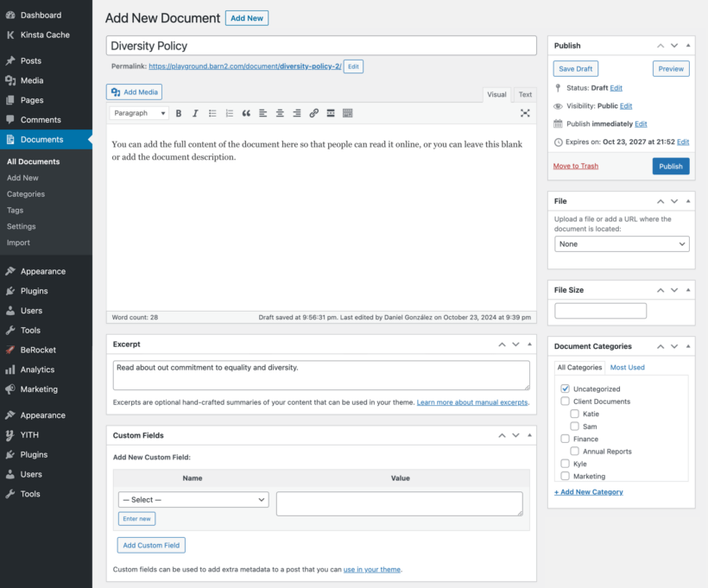Enable the Client Documents category
The image size is (708, 588).
(566, 401)
